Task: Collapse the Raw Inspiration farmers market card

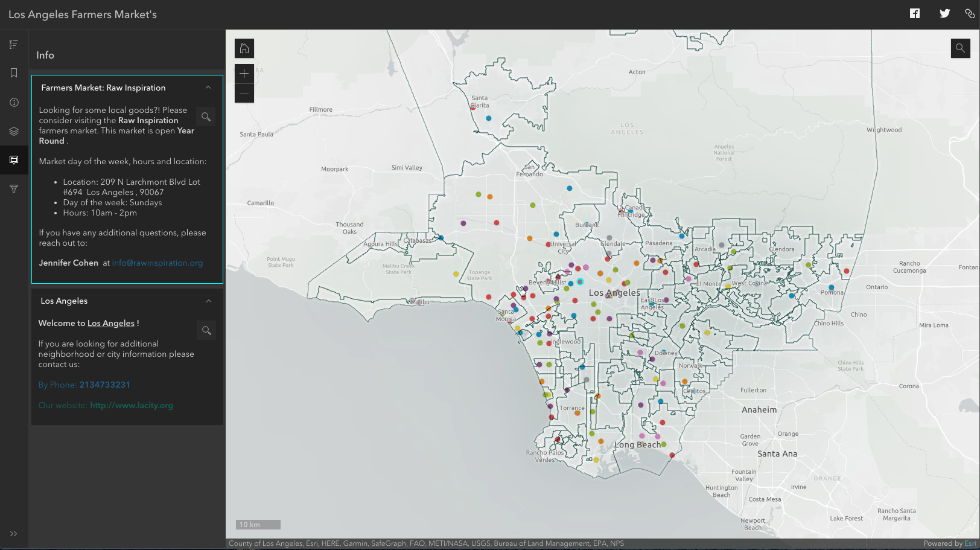Action: (208, 88)
